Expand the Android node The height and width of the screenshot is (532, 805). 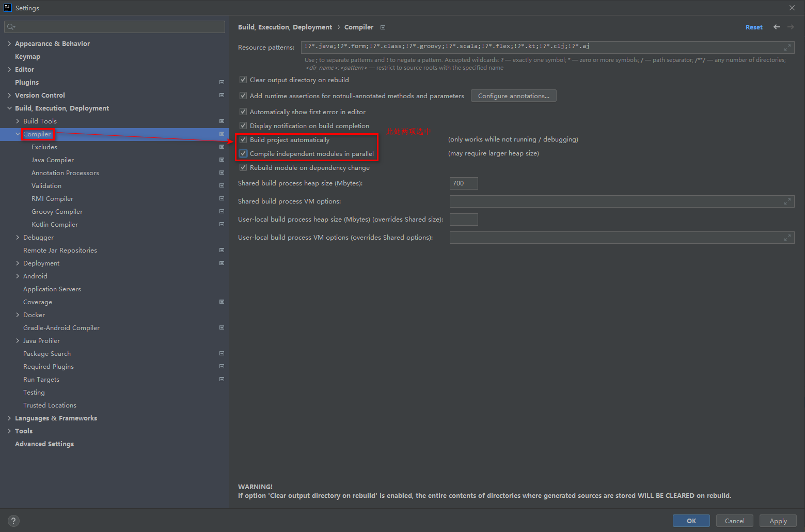[18, 276]
